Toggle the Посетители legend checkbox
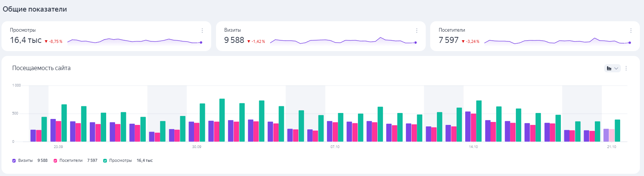The height and width of the screenshot is (176, 644). tap(55, 161)
